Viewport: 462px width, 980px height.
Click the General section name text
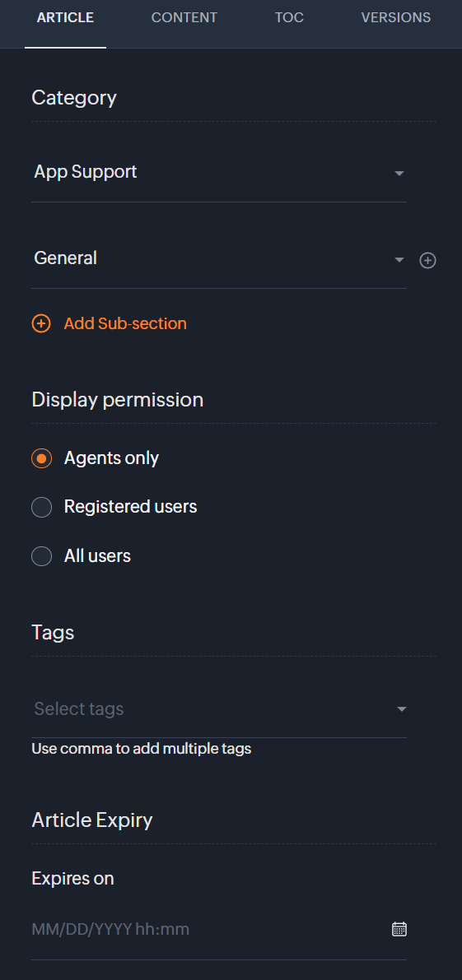[x=66, y=258]
